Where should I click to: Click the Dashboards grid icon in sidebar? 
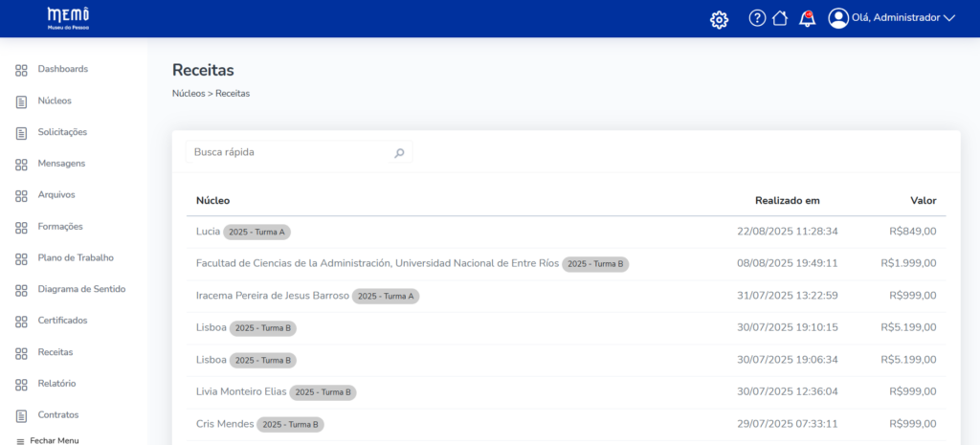coord(21,70)
